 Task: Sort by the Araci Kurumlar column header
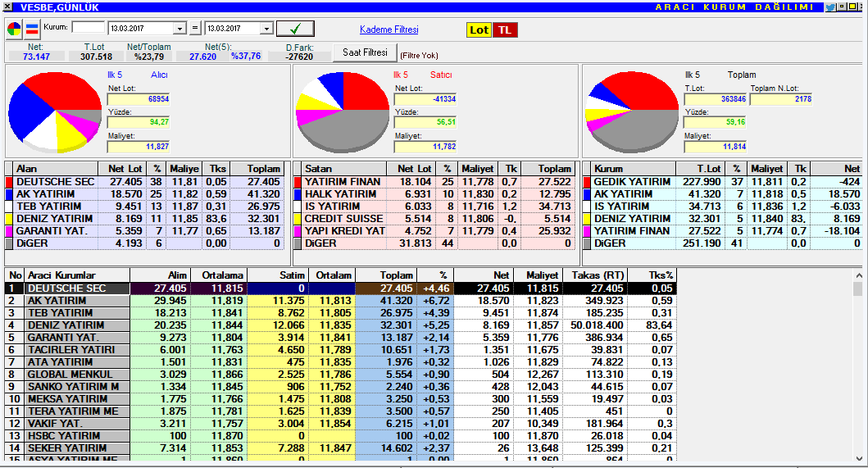click(x=78, y=275)
